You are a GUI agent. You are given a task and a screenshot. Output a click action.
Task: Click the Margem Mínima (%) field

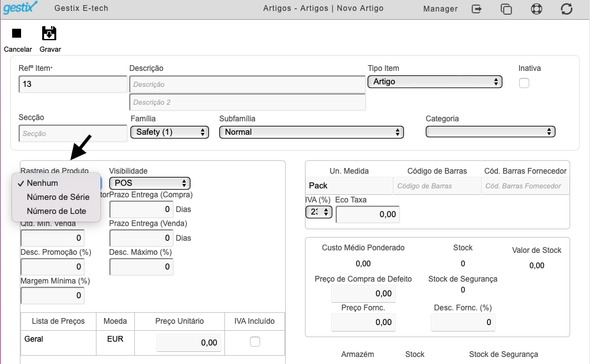coord(52,296)
